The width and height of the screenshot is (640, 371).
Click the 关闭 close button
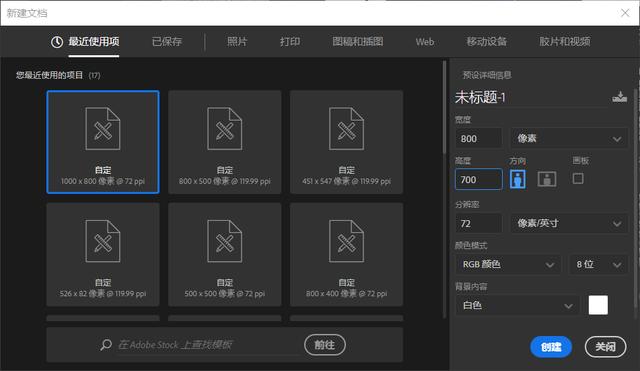[x=605, y=347]
